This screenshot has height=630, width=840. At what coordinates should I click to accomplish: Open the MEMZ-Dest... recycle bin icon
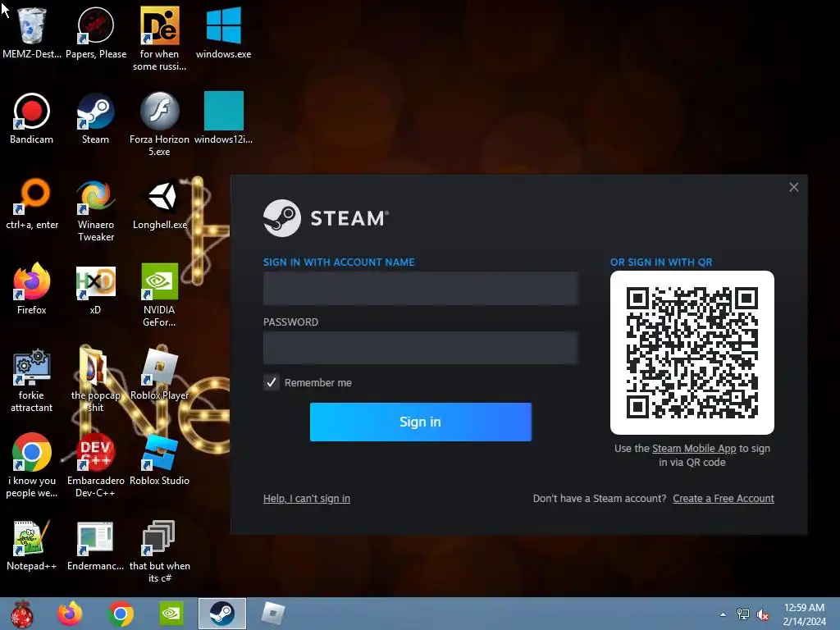[32, 32]
